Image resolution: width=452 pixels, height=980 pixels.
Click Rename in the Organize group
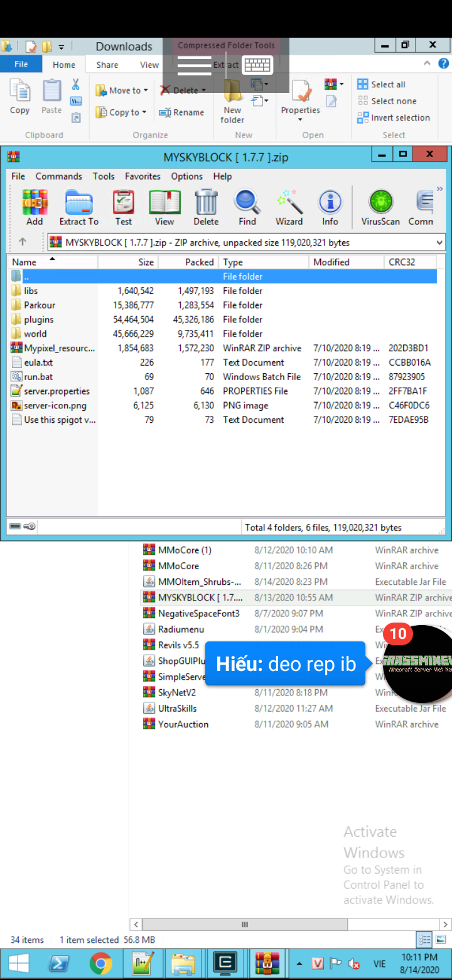[181, 112]
